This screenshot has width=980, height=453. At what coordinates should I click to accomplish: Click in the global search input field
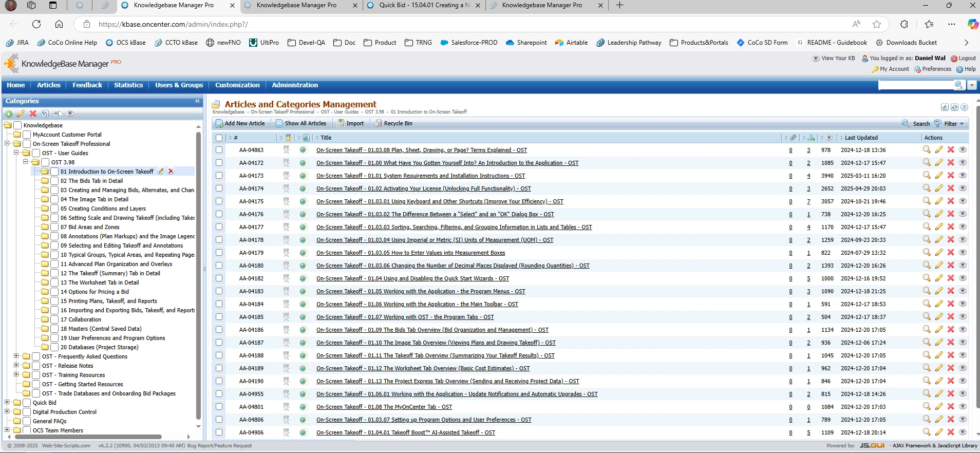coord(916,85)
